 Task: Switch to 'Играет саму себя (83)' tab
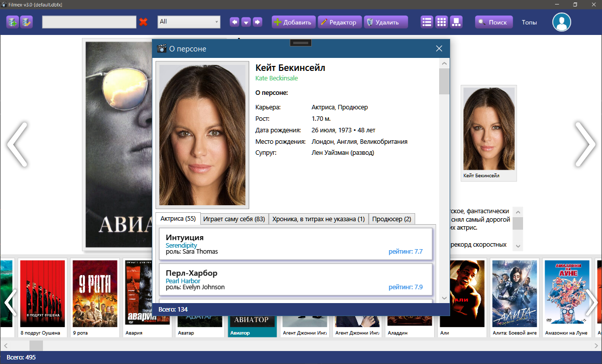(234, 219)
